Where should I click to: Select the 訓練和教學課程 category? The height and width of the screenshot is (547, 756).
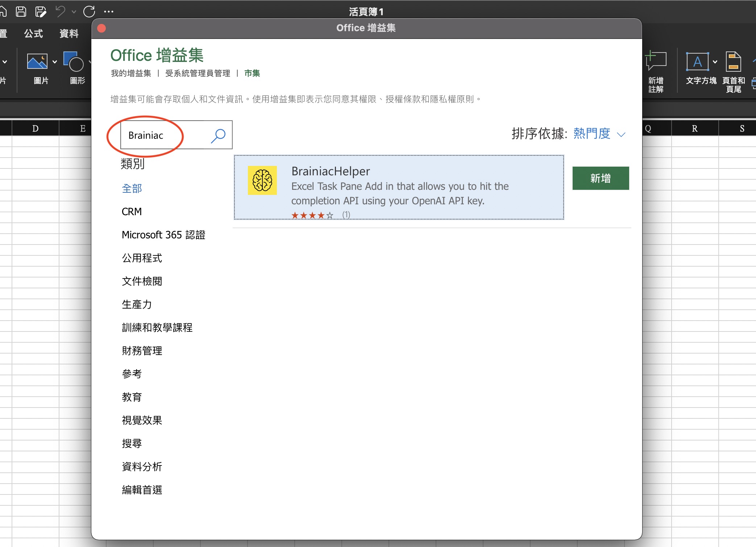click(157, 327)
